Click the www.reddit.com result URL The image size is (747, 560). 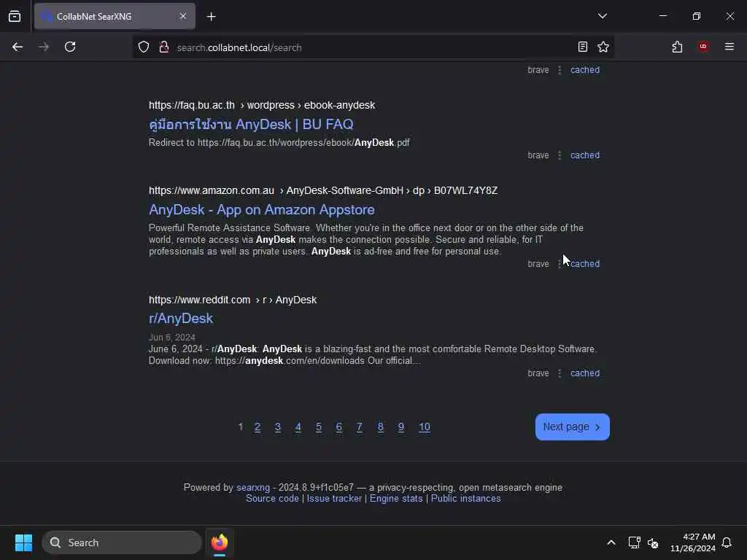coord(233,300)
